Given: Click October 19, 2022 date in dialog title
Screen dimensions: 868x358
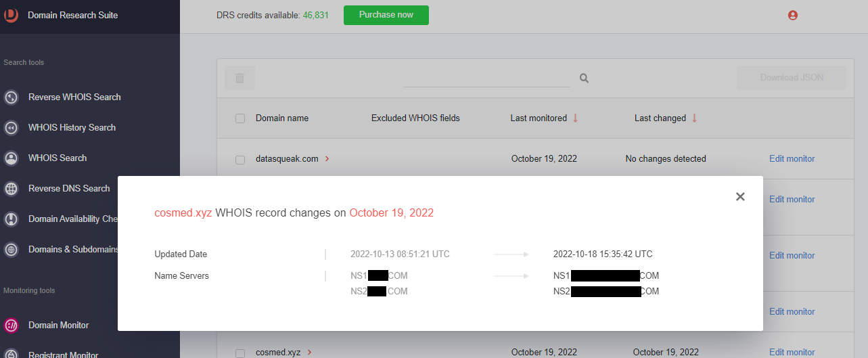Looking at the screenshot, I should coord(392,212).
